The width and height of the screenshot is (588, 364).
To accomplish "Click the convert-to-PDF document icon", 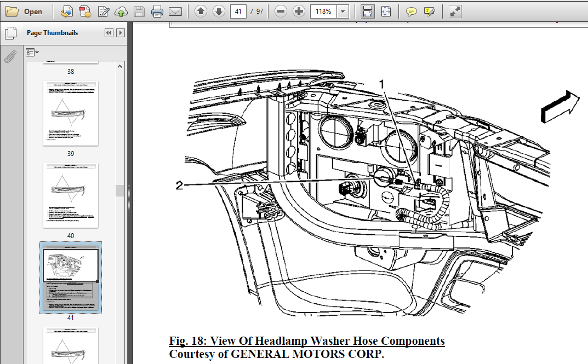I will pos(67,11).
